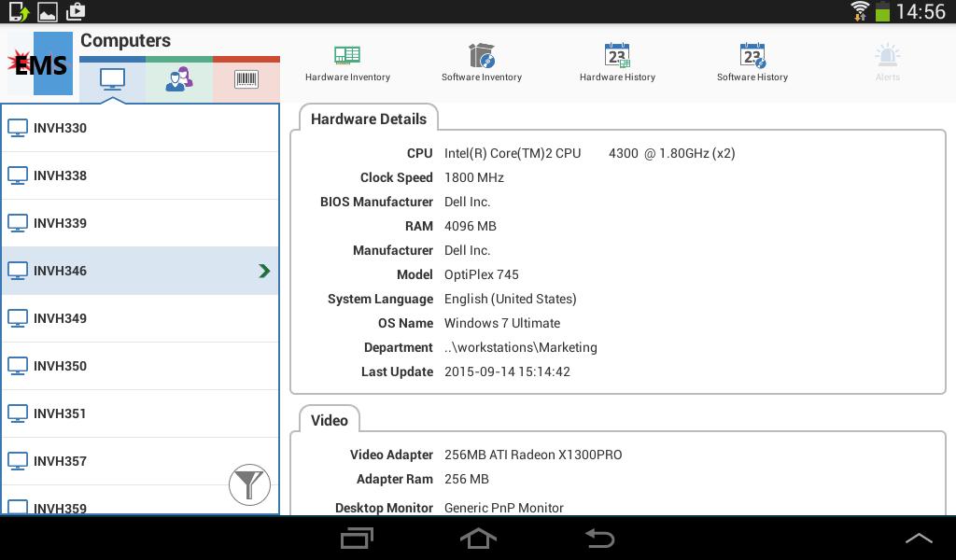Select computer INVH339
The width and height of the screenshot is (956, 560).
[140, 223]
